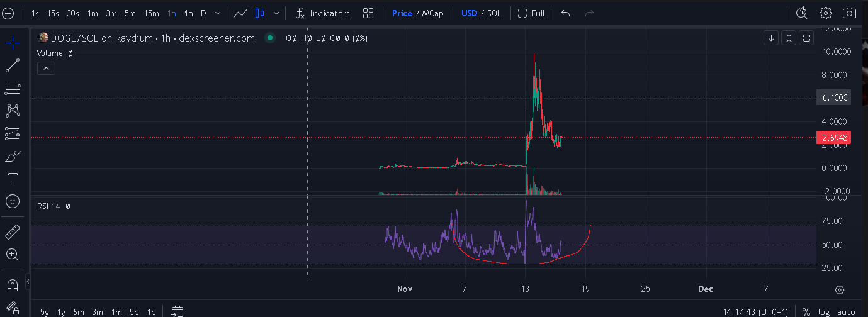Viewport: 868px width, 317px height.
Task: Open the Fibonacci retracement tools
Action: (13, 88)
